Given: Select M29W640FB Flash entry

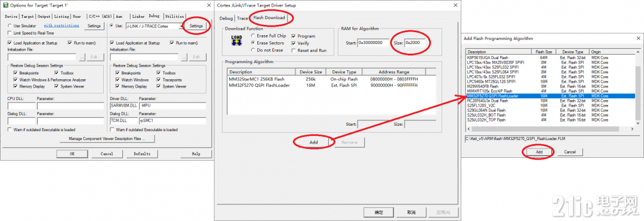Looking at the screenshot, I should 550,86.
